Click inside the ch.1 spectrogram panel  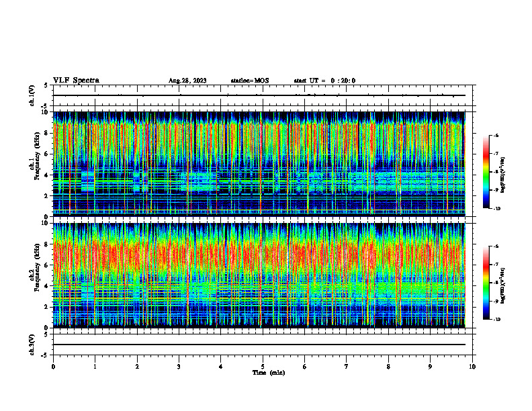click(259, 164)
